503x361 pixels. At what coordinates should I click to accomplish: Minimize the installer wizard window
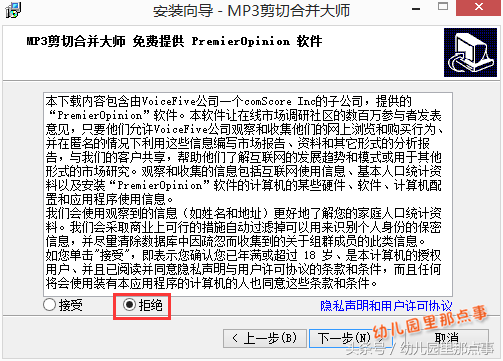coord(416,8)
